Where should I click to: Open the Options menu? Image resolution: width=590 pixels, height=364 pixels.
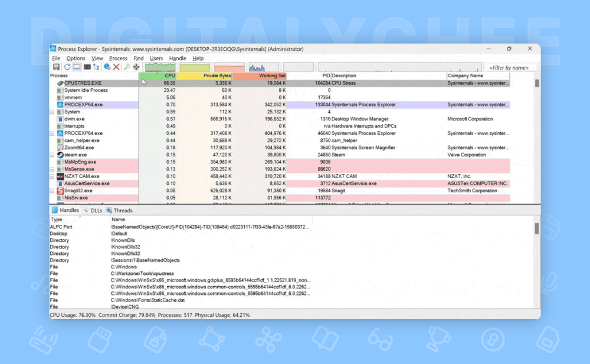pos(76,58)
